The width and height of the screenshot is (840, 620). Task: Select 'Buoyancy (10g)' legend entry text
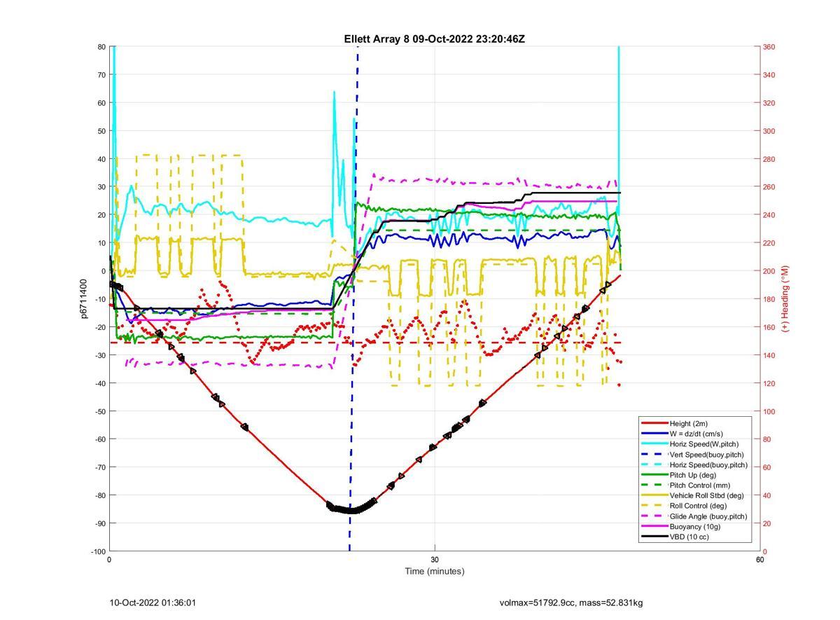694,527
